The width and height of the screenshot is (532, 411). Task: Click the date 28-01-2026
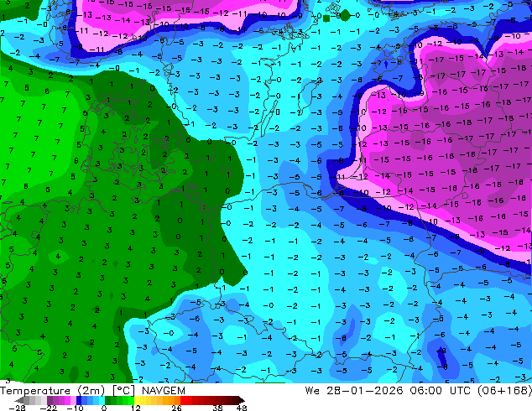[x=365, y=391]
